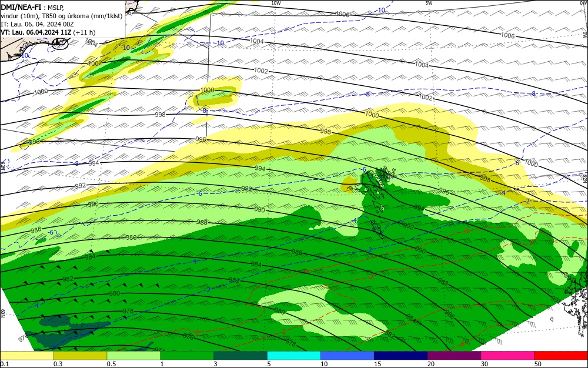
Task: Click the "vindur (10m), T850 og úrkoma" line
Action: [62, 16]
